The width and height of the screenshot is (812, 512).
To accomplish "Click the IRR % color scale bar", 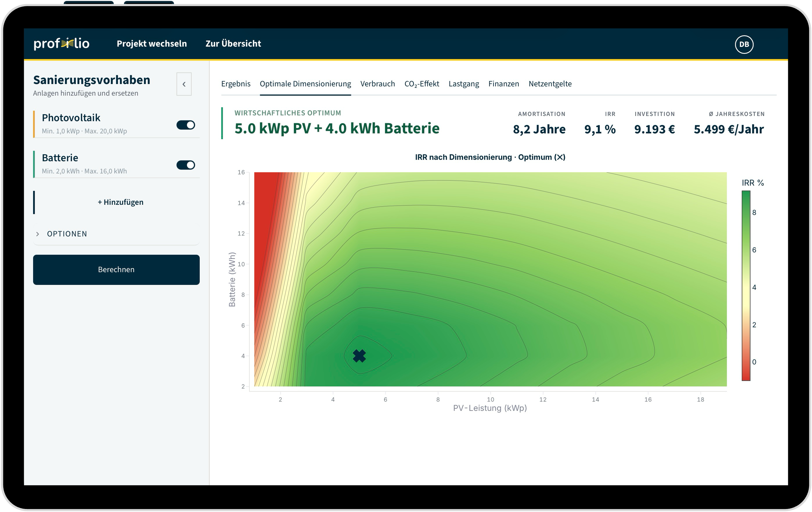I will 746,286.
